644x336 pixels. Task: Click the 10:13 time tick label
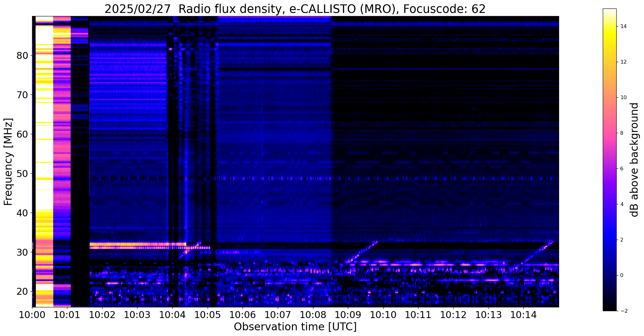(x=488, y=315)
